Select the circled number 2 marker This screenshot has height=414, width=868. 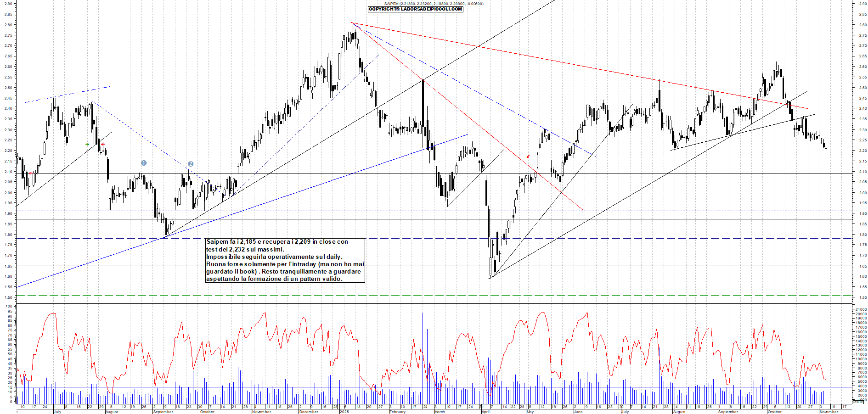[191, 163]
